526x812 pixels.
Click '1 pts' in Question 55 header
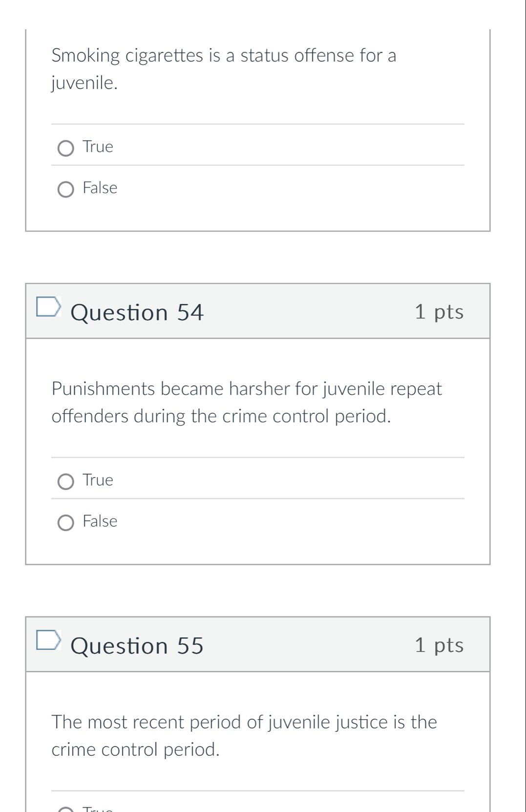click(x=439, y=645)
